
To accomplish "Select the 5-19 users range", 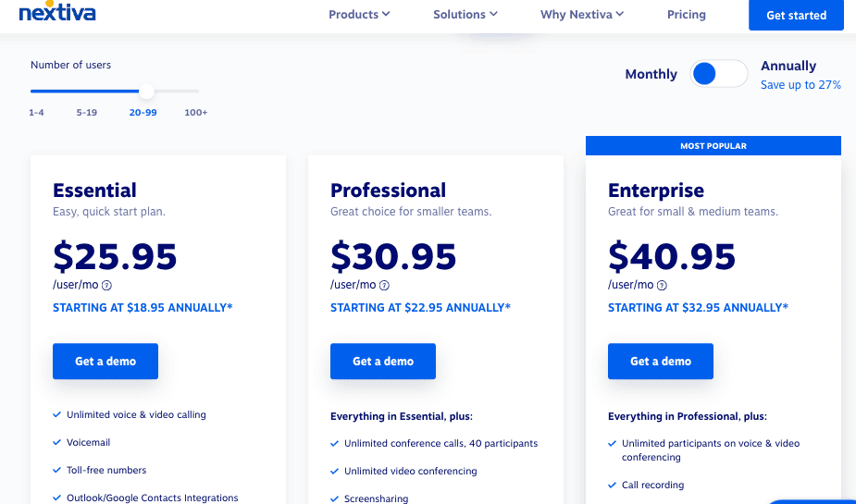I will (x=87, y=113).
